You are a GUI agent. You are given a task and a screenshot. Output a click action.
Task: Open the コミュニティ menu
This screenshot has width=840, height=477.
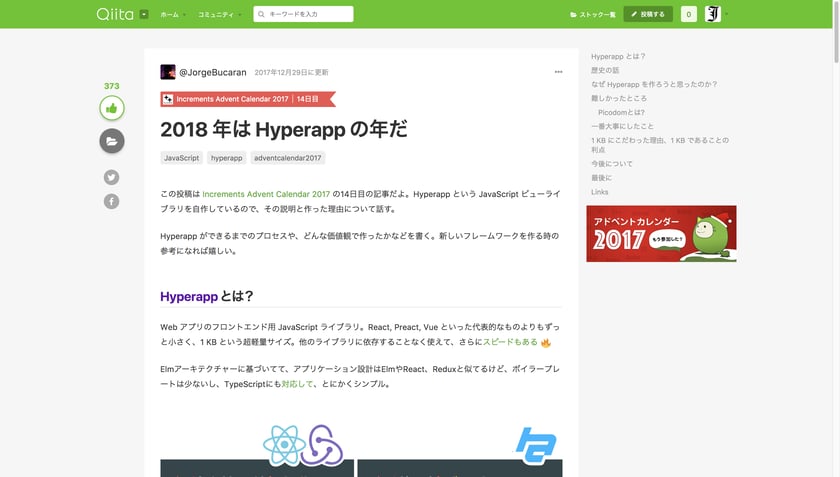219,14
